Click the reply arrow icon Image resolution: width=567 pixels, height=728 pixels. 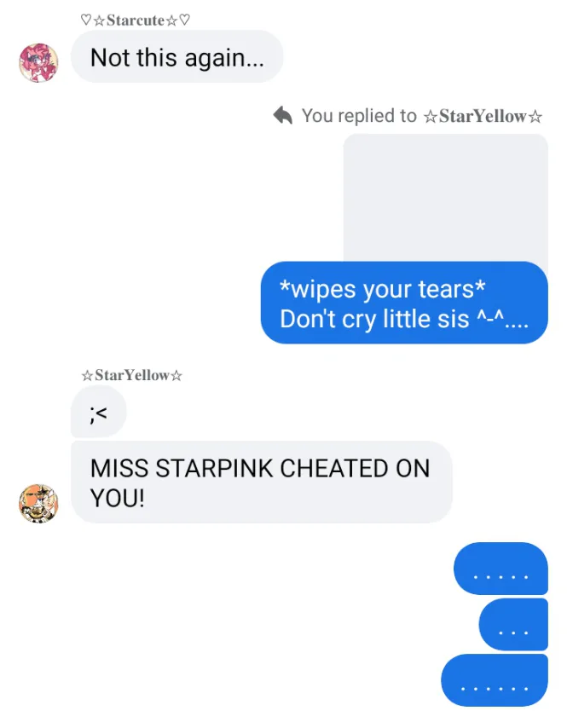point(283,116)
